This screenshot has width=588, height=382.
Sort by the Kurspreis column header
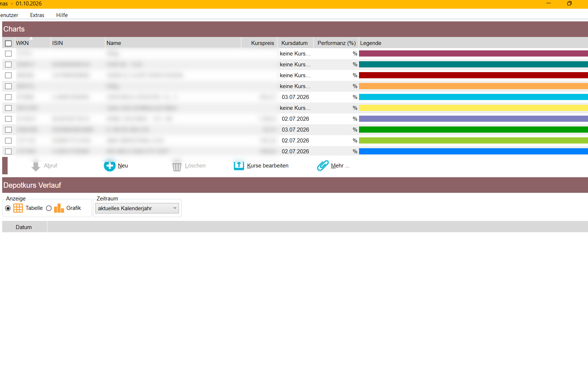tap(259, 43)
